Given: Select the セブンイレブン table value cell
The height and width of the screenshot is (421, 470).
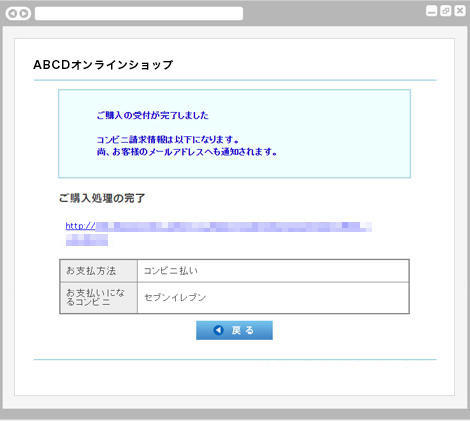Looking at the screenshot, I should (x=273, y=298).
